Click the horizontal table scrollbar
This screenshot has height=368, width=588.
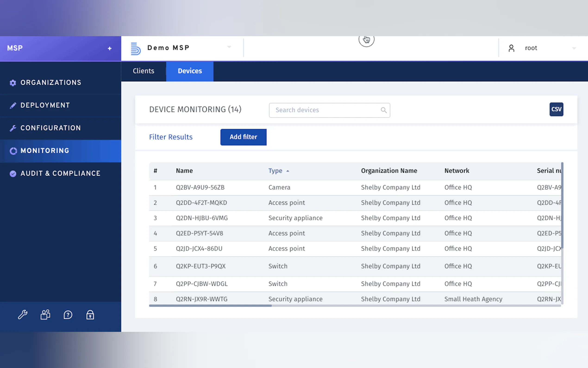(210, 306)
